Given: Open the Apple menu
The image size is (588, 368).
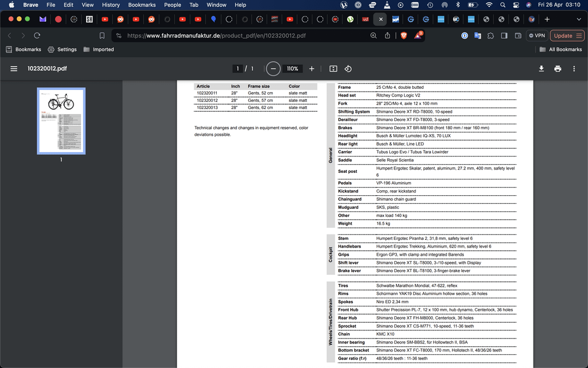Looking at the screenshot, I should [11, 5].
